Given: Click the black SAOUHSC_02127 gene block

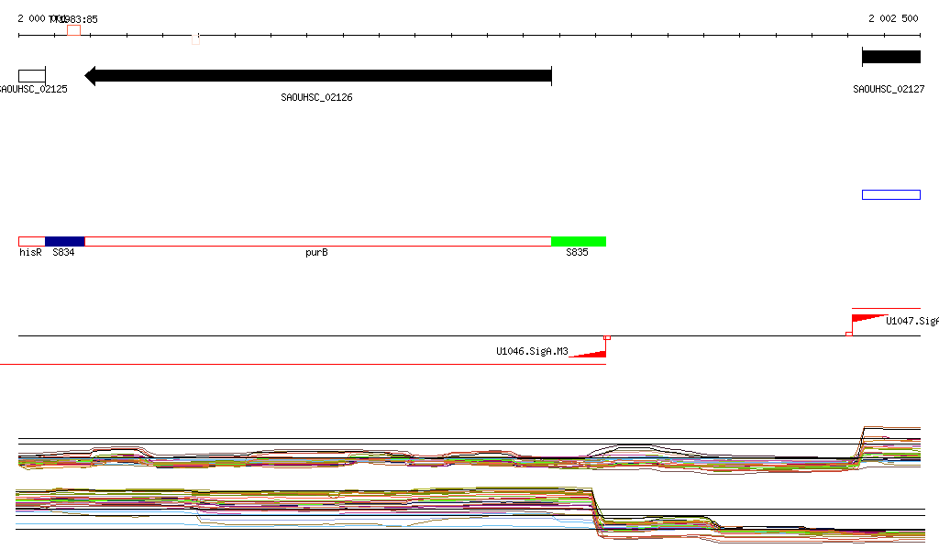Looking at the screenshot, I should tap(890, 57).
